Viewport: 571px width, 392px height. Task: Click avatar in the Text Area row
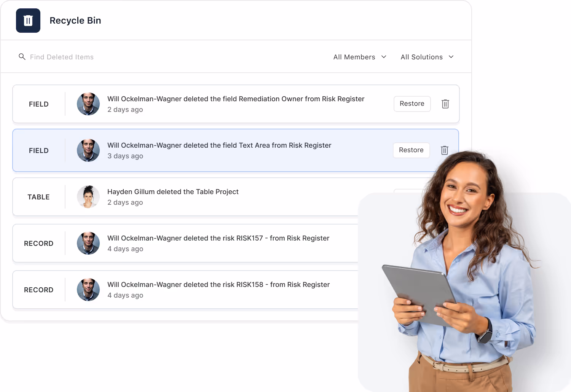click(88, 150)
